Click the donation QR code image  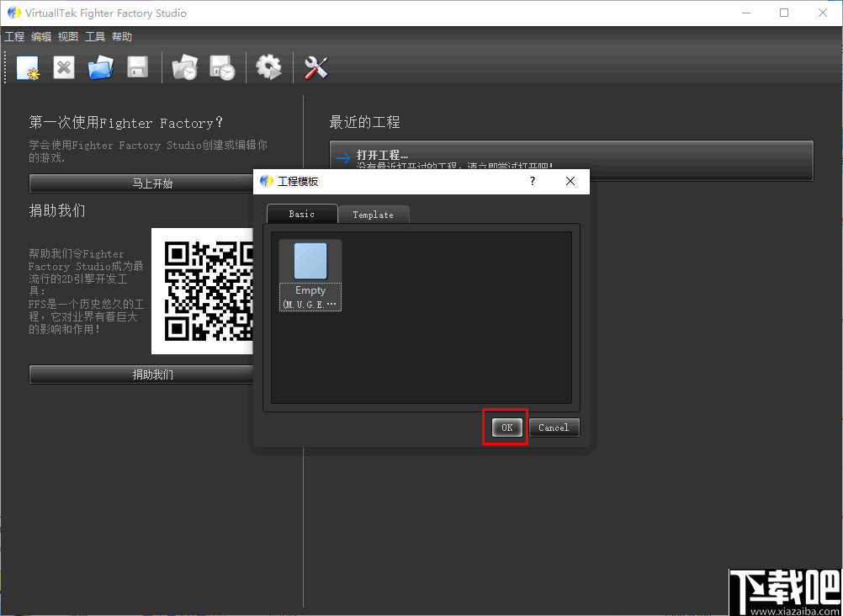[x=202, y=291]
